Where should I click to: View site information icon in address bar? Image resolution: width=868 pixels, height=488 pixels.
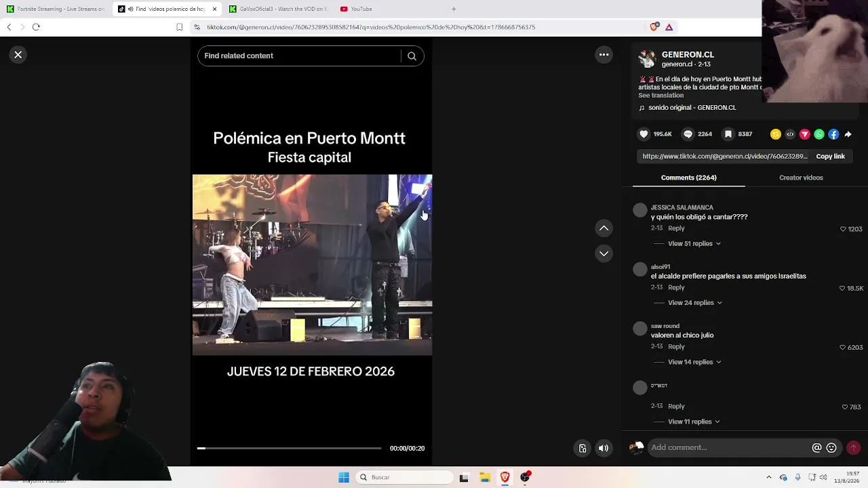tap(197, 27)
